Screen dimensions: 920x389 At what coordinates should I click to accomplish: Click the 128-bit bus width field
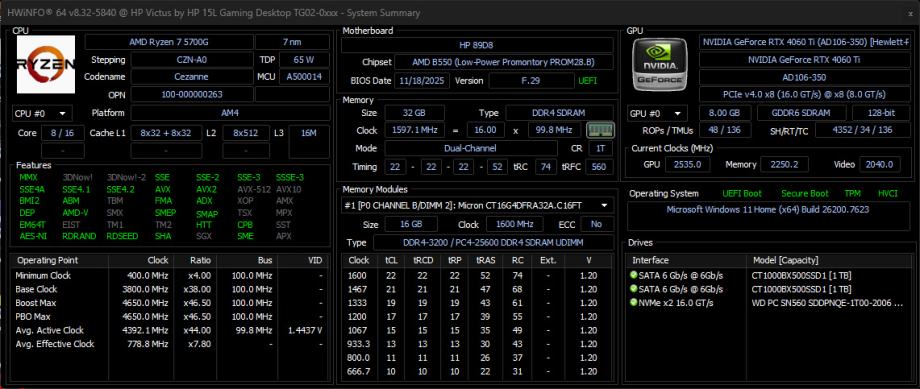[881, 113]
